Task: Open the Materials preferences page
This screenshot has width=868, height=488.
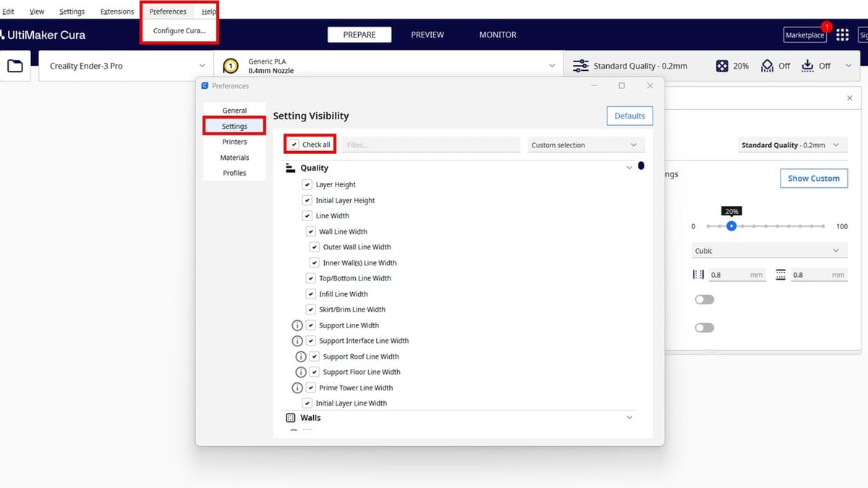Action: pyautogui.click(x=234, y=158)
